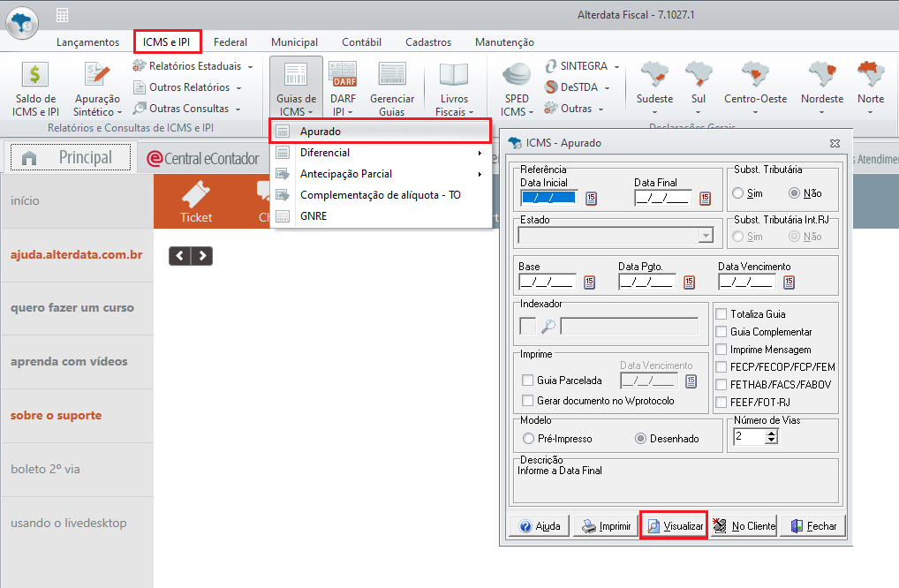The image size is (899, 588).
Task: Choose GNRE from the dropdown menu
Action: tap(381, 216)
